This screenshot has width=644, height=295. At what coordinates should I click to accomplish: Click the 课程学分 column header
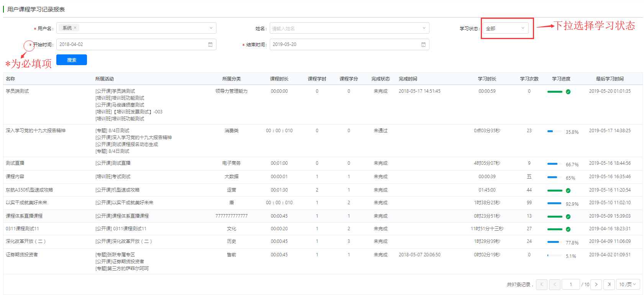tap(349, 79)
